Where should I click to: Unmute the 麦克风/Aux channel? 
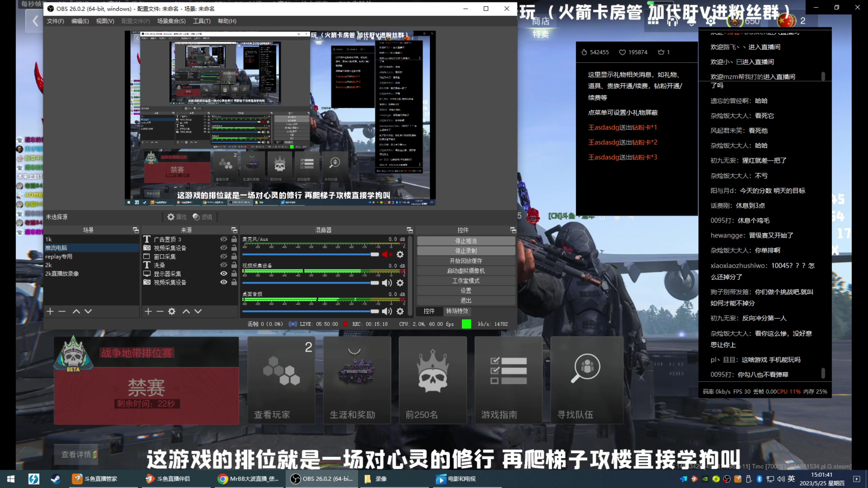387,254
